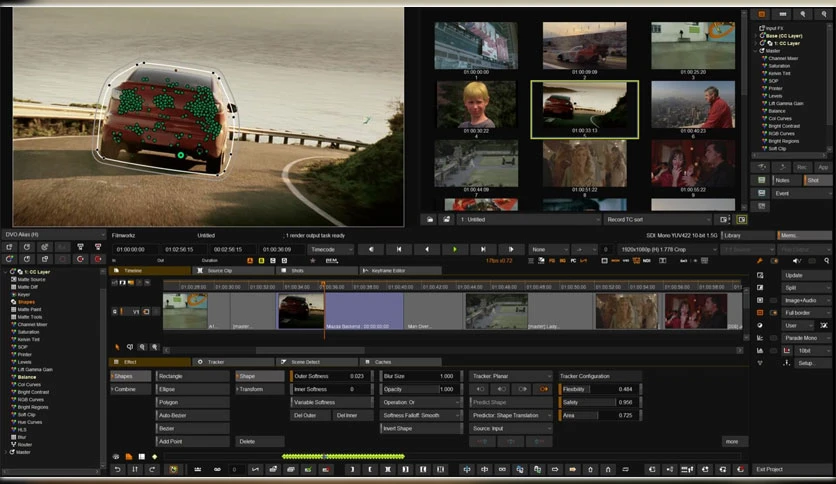Open the Record TC sort dropdown
Image resolution: width=836 pixels, height=484 pixels.
(x=658, y=219)
